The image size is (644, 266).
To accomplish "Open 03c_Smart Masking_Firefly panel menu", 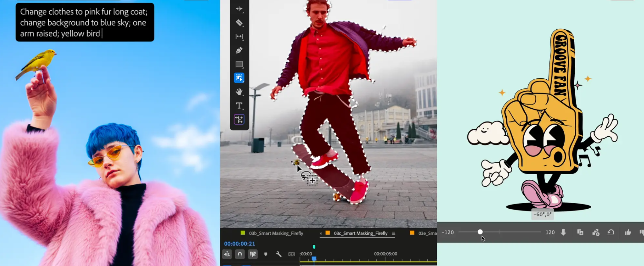I will (393, 233).
